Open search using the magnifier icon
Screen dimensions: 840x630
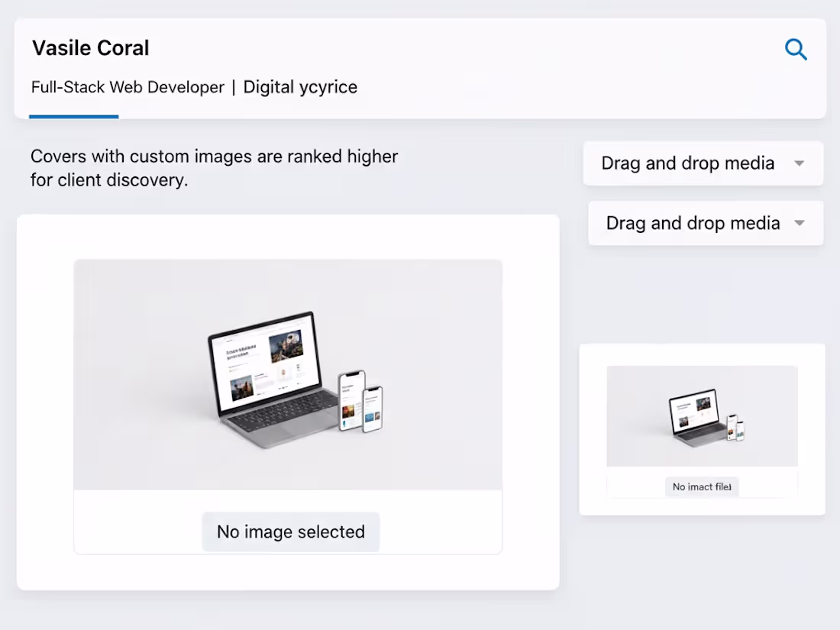(x=796, y=49)
